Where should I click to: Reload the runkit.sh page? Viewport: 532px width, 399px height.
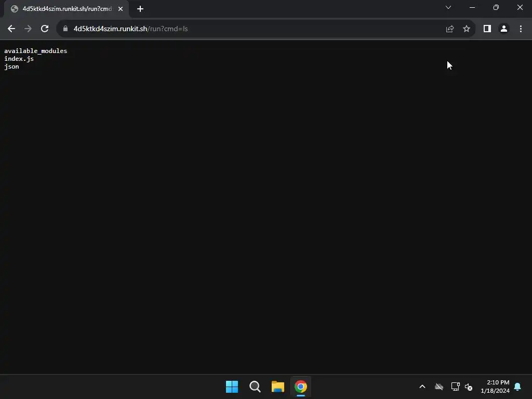(45, 29)
